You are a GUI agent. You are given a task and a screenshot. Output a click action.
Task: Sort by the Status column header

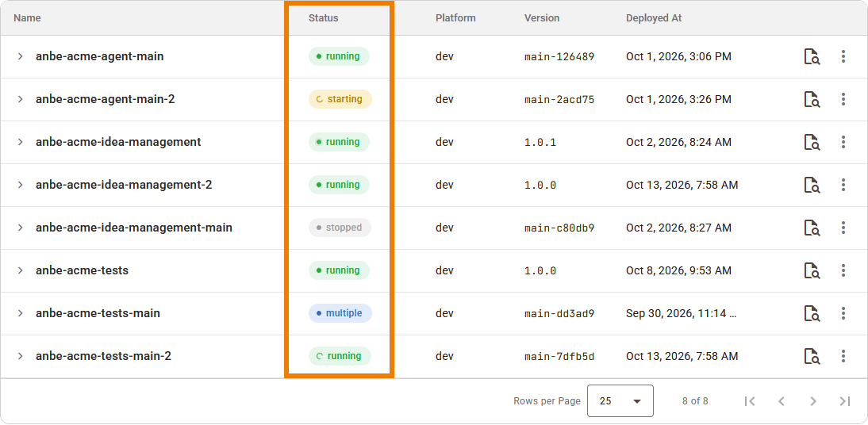(x=323, y=18)
